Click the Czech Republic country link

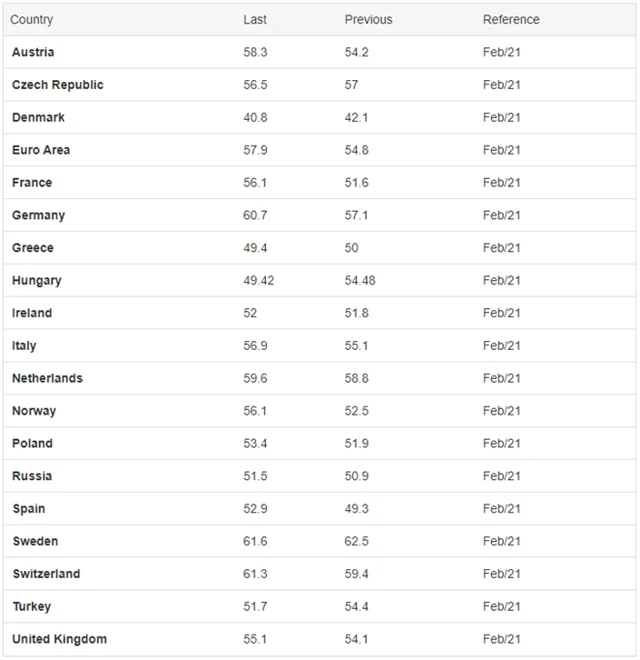click(57, 85)
